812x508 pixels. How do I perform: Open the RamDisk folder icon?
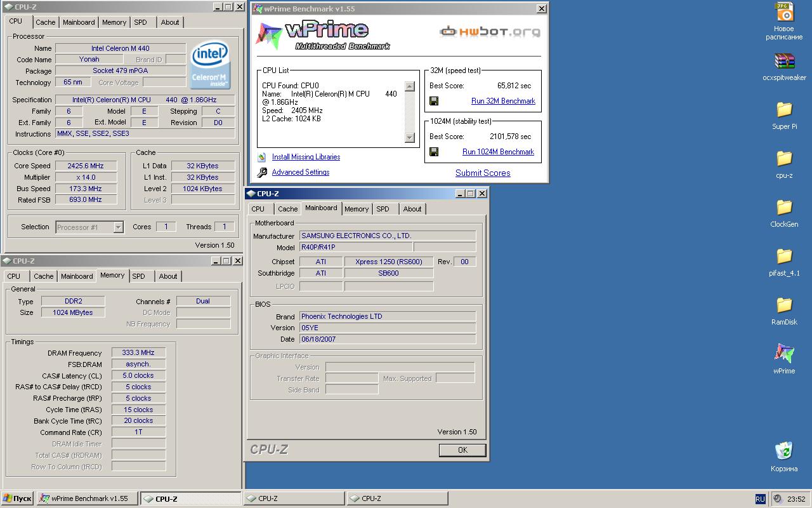(x=784, y=305)
